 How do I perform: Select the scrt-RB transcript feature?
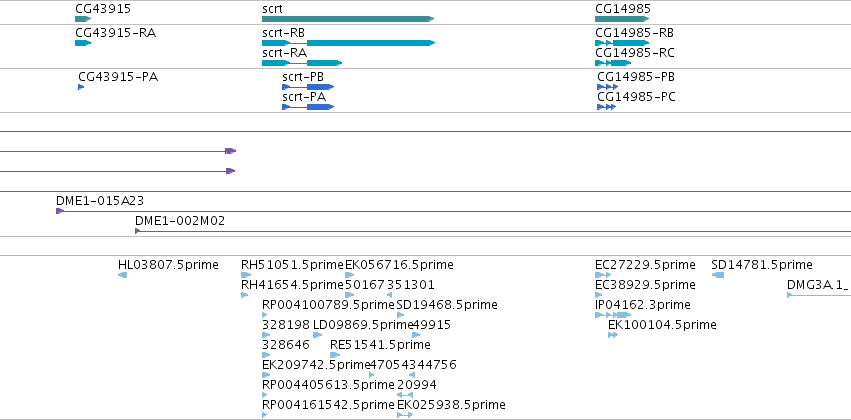(348, 43)
